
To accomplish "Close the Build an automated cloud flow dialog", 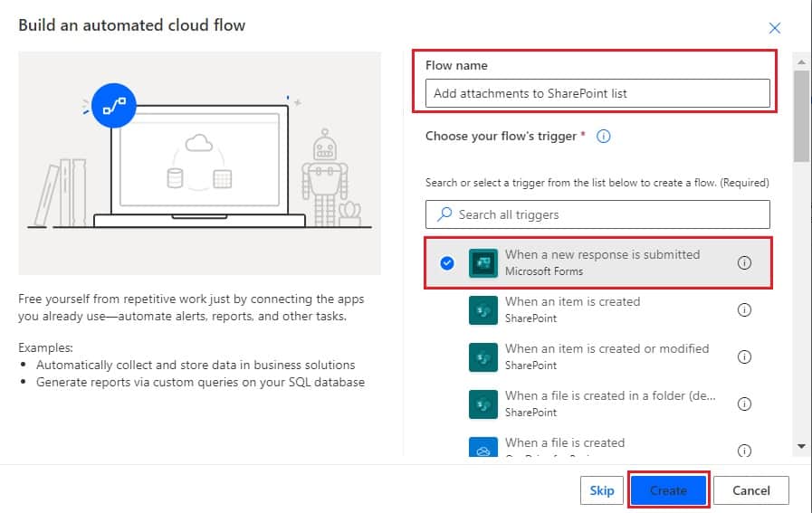I will pyautogui.click(x=774, y=28).
